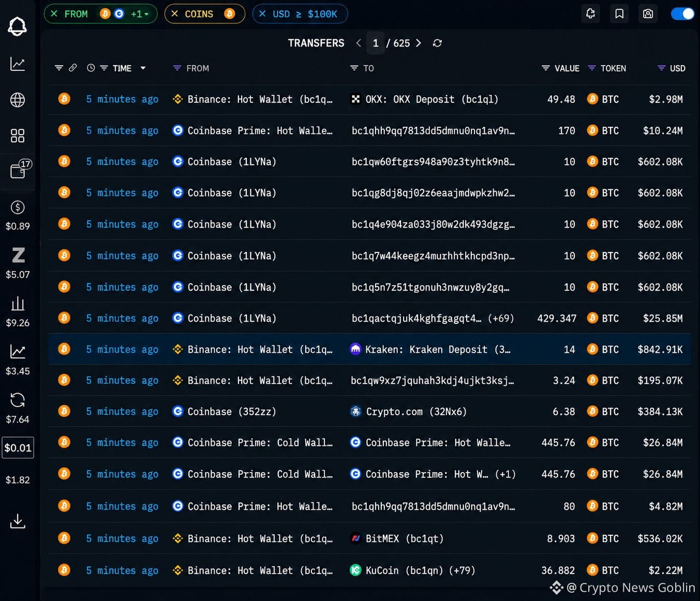Select the $1.82 sidebar item
This screenshot has width=700, height=601.
tap(18, 480)
